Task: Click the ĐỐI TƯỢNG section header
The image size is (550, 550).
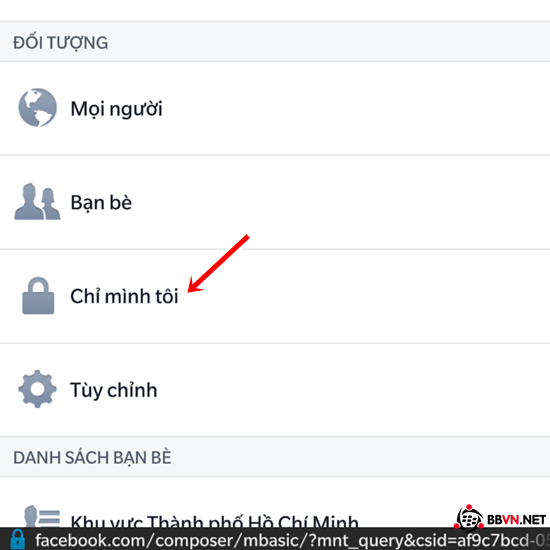Action: tap(61, 43)
